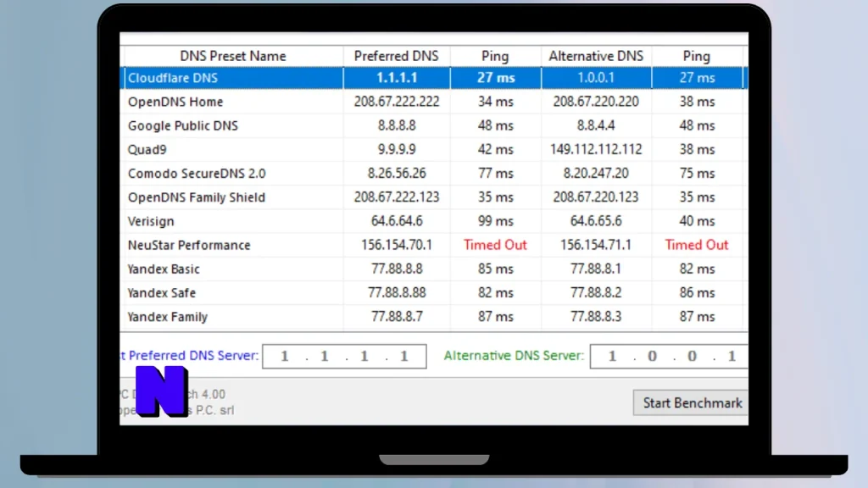Click the 8.26.56.26 address cell
Image resolution: width=868 pixels, height=488 pixels.
[397, 173]
